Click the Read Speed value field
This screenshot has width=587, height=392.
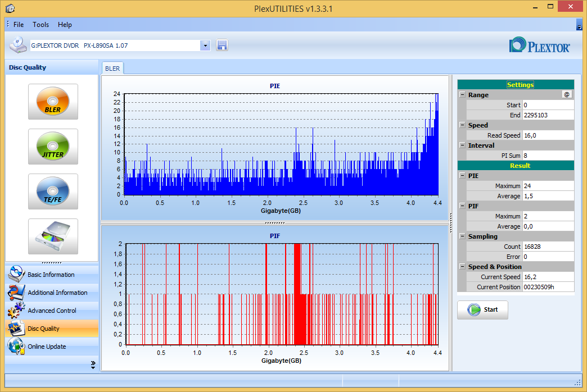(x=548, y=135)
